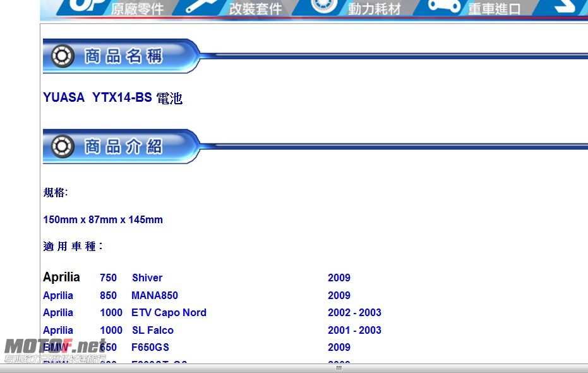Click Aprilia in the ETV Capo Nord row
588x373 pixels.
(58, 312)
